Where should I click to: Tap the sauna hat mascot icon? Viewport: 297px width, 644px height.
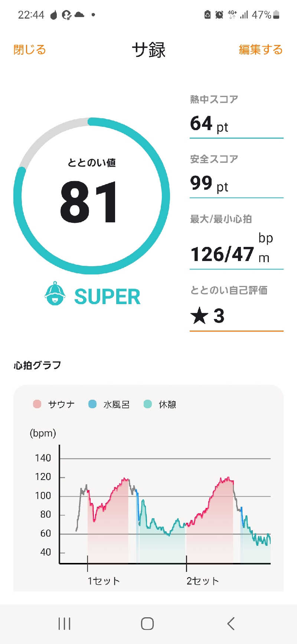coord(55,293)
